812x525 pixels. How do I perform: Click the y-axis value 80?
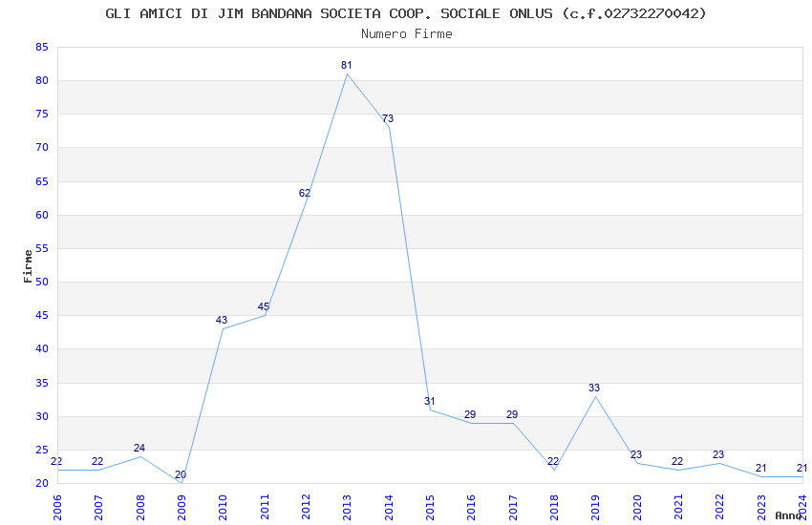[42, 80]
